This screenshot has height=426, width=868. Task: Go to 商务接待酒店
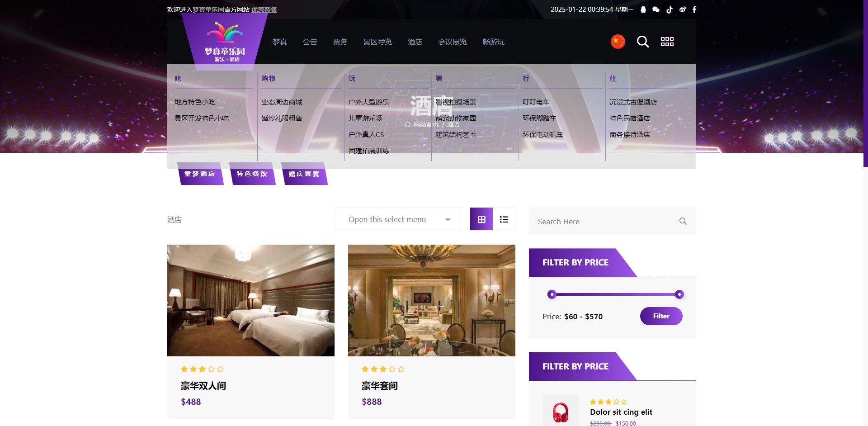pyautogui.click(x=630, y=135)
